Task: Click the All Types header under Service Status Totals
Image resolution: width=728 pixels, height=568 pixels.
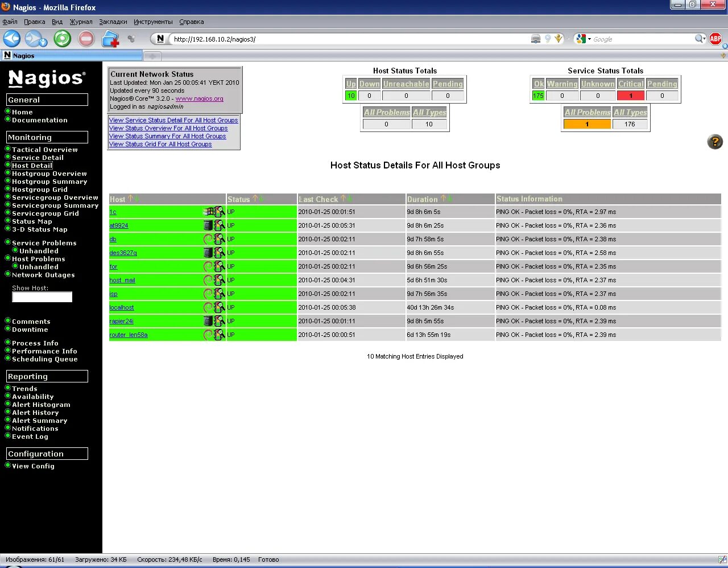Action: click(x=630, y=112)
